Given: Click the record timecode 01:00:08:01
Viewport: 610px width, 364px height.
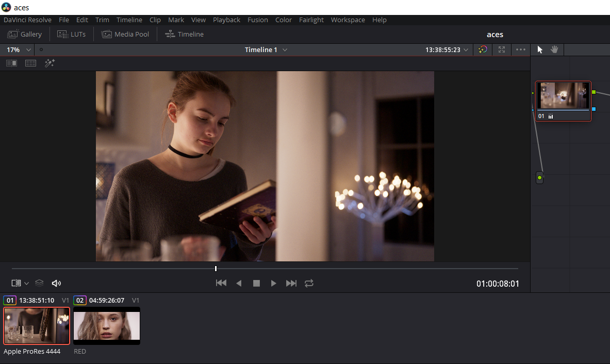Looking at the screenshot, I should 498,284.
